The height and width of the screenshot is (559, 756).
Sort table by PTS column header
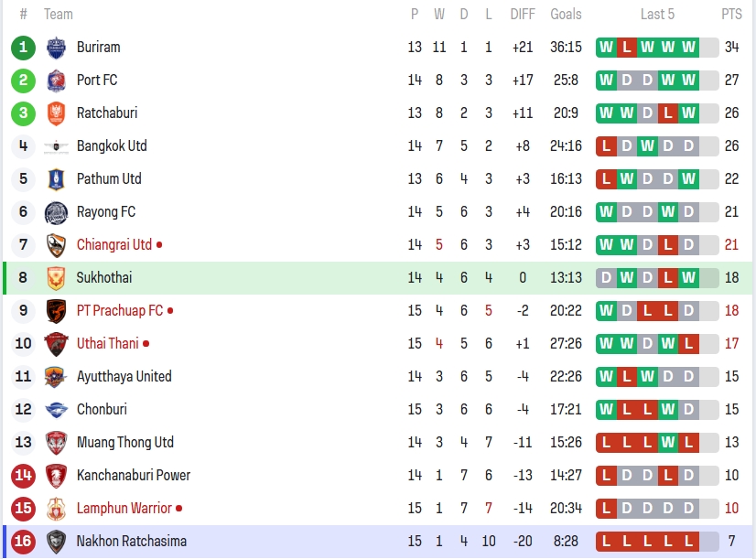731,15
